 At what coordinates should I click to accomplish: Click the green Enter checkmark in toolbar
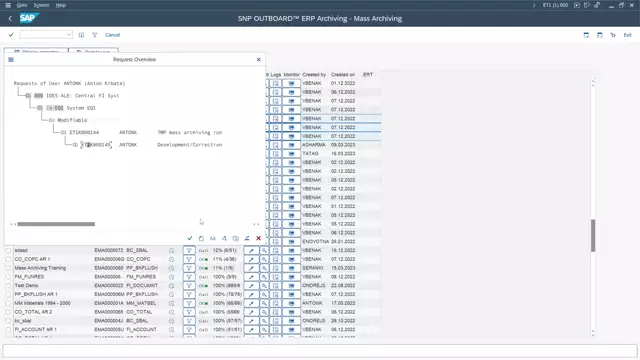click(x=11, y=35)
